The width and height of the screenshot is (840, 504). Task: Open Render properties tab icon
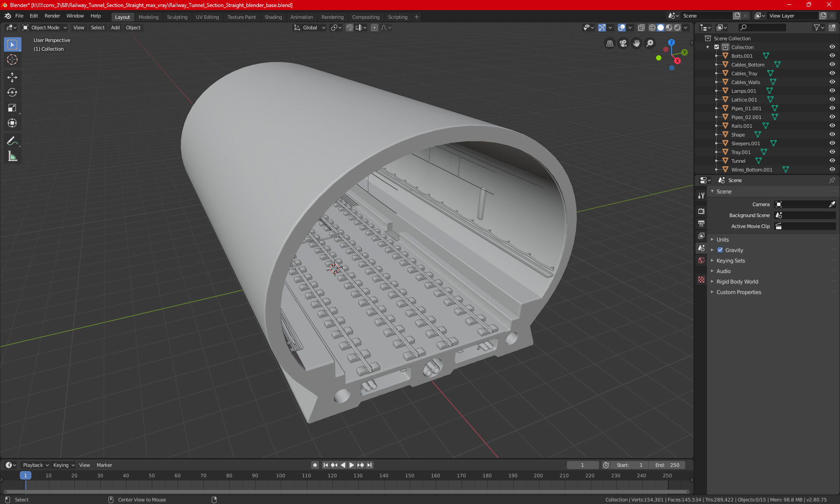[x=701, y=211]
